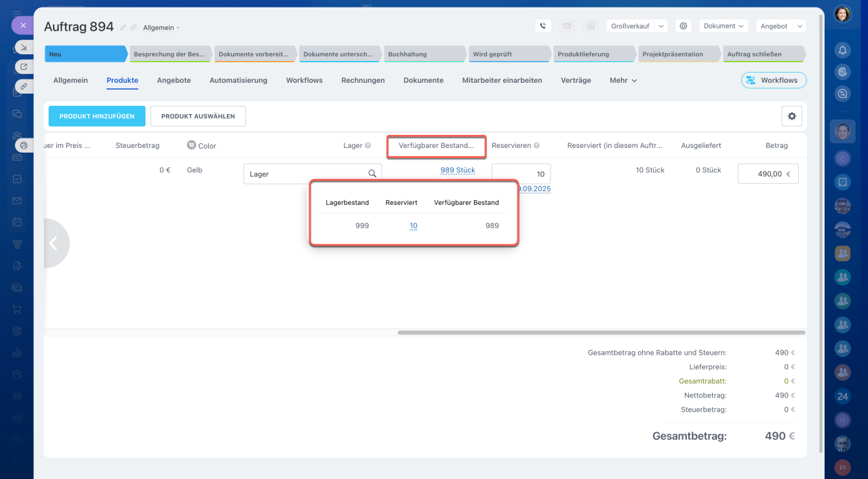Click the reserved quantity link 10 in the popup
This screenshot has height=479, width=868.
coord(414,226)
